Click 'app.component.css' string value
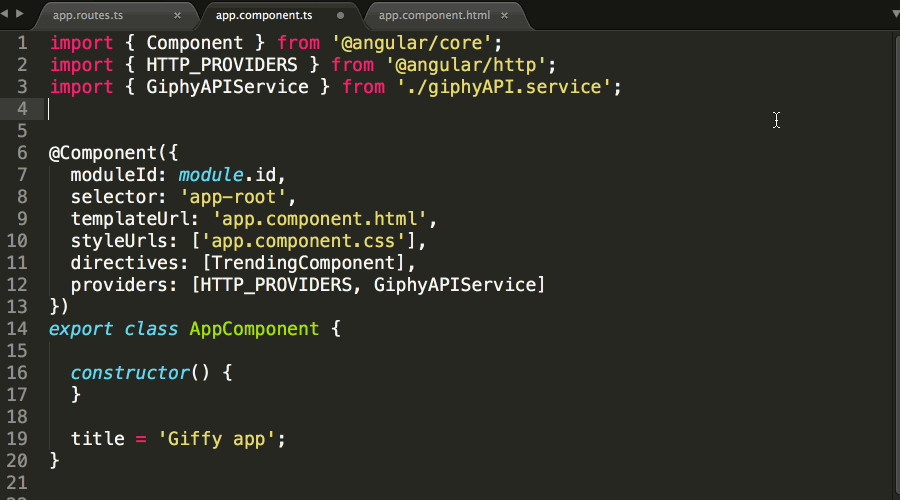The height and width of the screenshot is (500, 900). coord(303,241)
